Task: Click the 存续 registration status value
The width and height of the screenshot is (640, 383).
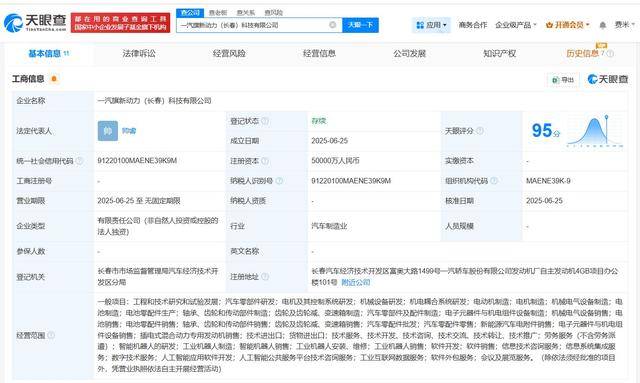Action: pyautogui.click(x=319, y=121)
